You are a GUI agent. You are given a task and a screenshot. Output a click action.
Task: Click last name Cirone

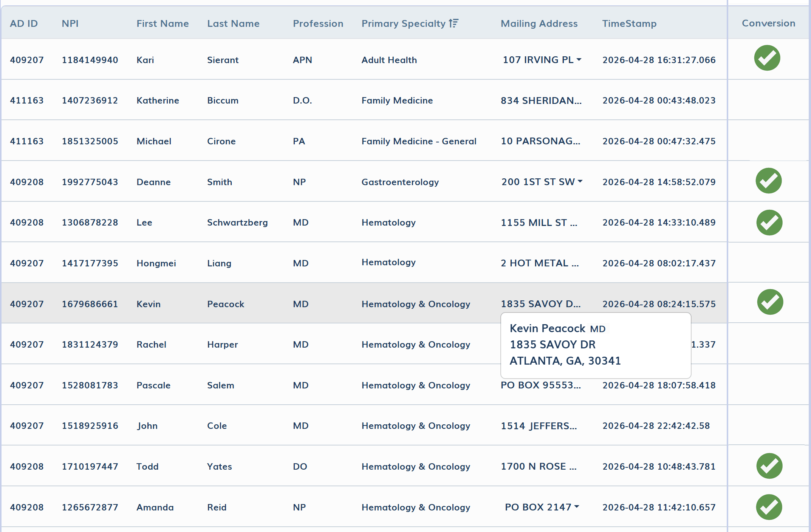point(221,141)
